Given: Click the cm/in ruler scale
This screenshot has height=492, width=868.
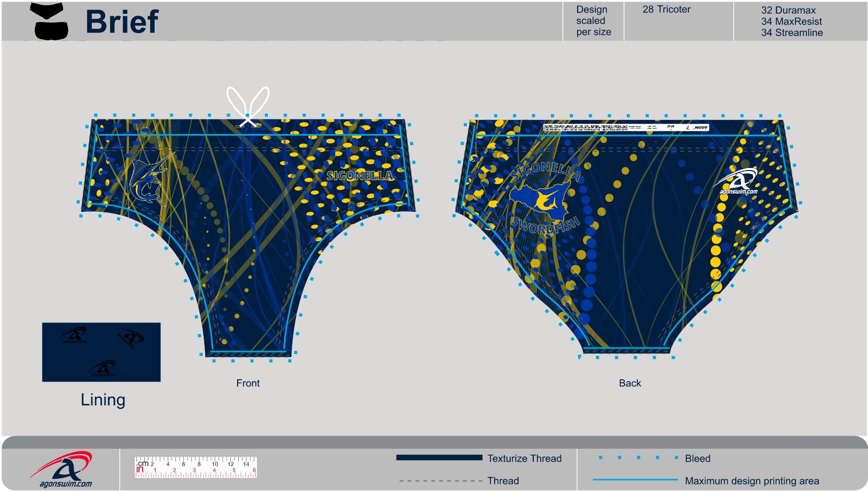Looking at the screenshot, I should click(196, 467).
